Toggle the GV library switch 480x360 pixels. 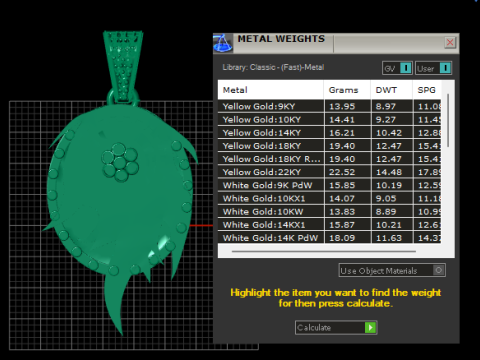tap(397, 68)
